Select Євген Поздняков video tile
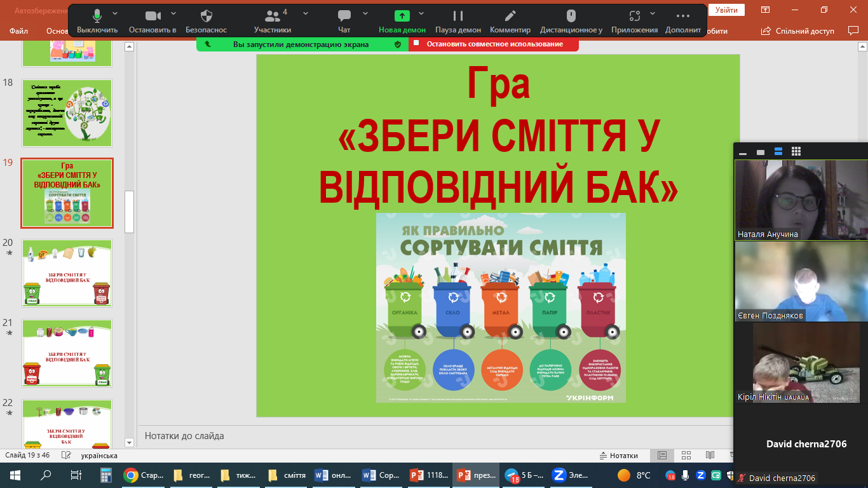Viewport: 868px width, 488px height. click(801, 281)
